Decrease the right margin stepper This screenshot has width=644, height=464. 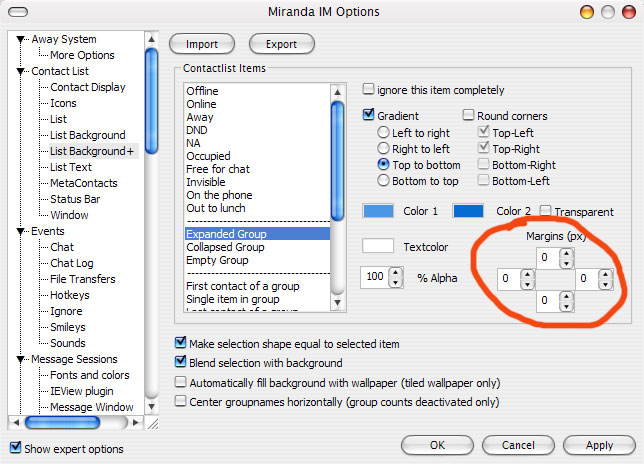[605, 285]
